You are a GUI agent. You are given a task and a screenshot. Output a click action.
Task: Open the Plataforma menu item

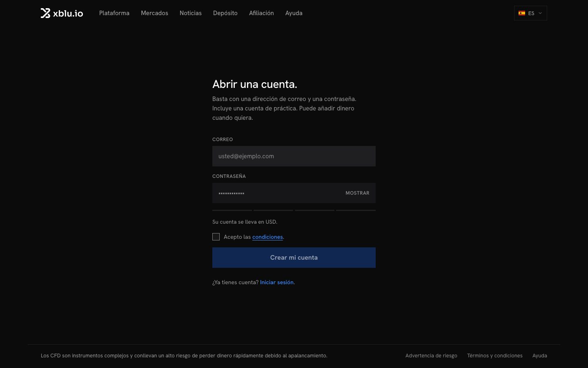click(x=114, y=13)
